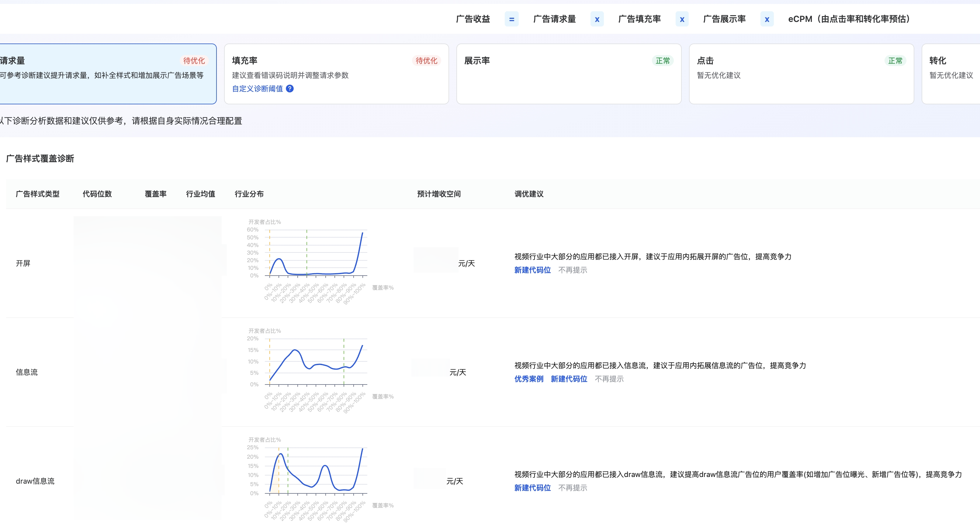Image resolution: width=980 pixels, height=529 pixels.
Task: Click the 开屏 industry distribution chart
Action: [x=316, y=253]
